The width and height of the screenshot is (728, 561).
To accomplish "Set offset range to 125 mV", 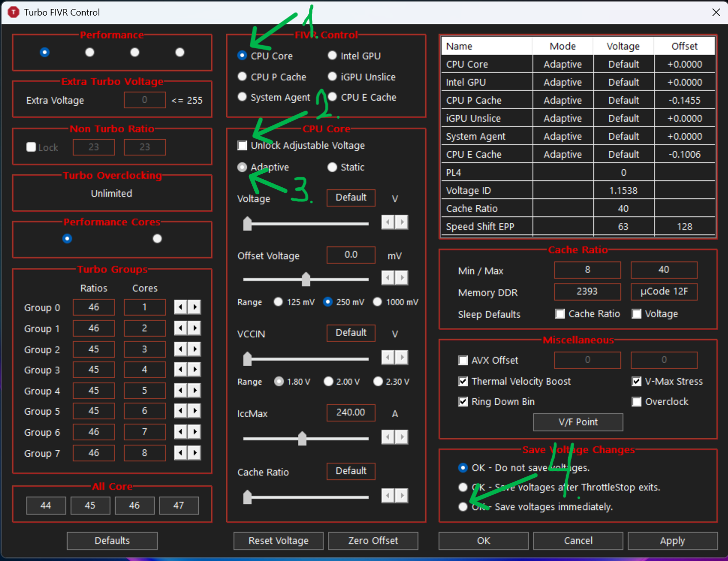I will tap(278, 302).
